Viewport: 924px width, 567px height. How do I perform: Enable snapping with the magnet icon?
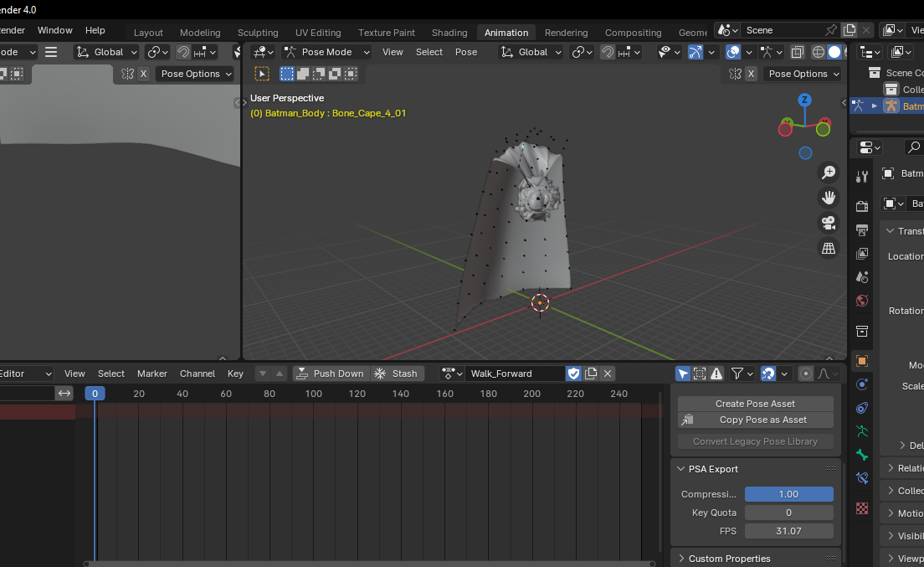pyautogui.click(x=608, y=52)
